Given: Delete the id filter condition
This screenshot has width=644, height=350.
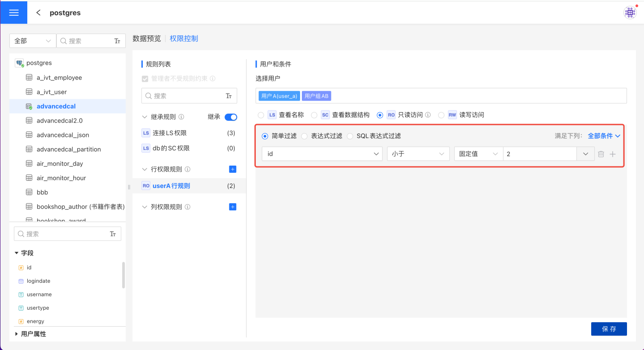Looking at the screenshot, I should tap(601, 154).
